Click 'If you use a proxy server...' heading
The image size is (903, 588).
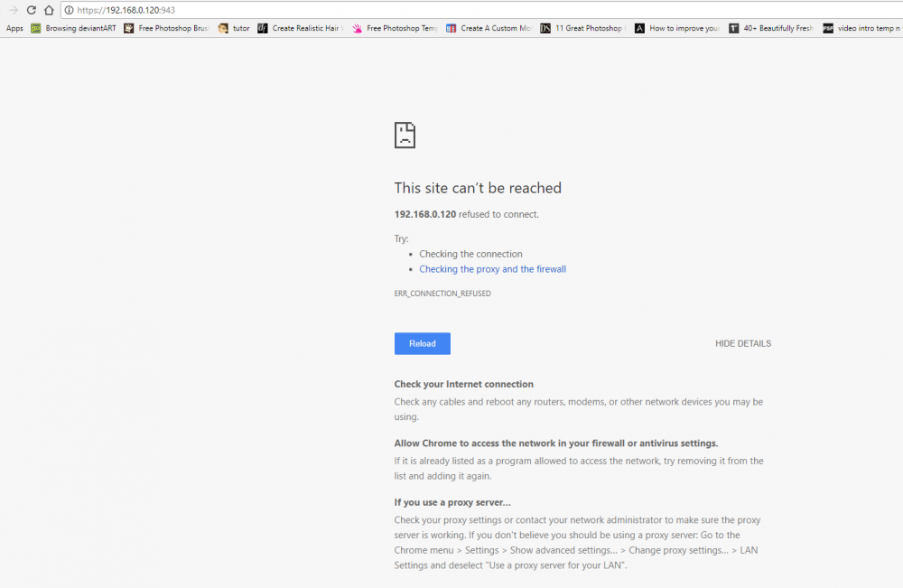[x=452, y=502]
